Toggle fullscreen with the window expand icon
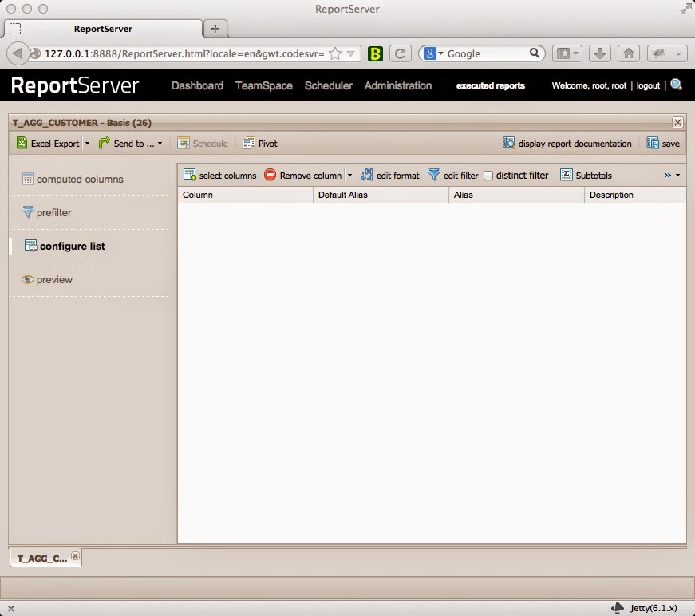Image resolution: width=695 pixels, height=616 pixels. click(x=685, y=9)
